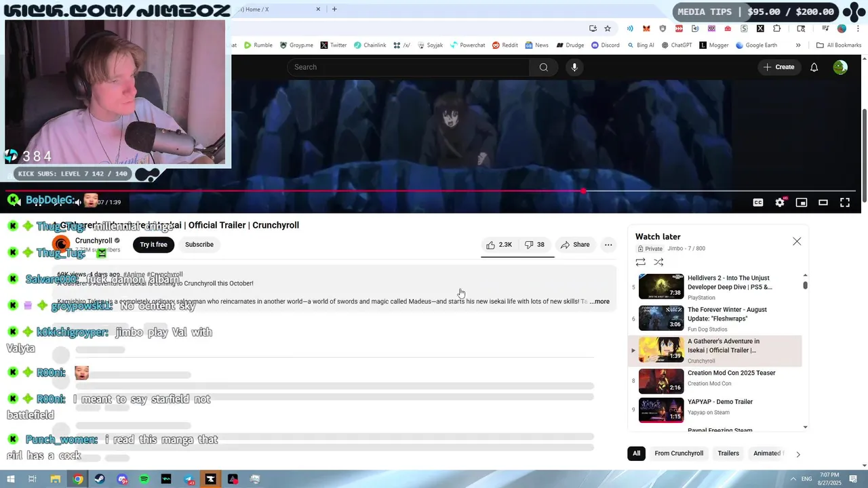The image size is (868, 488).
Task: Expand hidden bookmarks overflow chevron
Action: [x=798, y=45]
